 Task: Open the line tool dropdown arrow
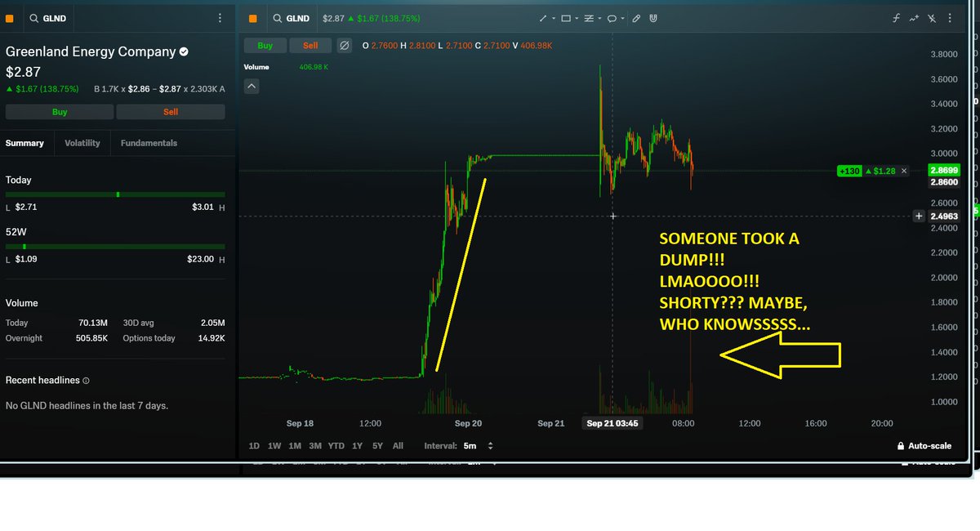554,18
